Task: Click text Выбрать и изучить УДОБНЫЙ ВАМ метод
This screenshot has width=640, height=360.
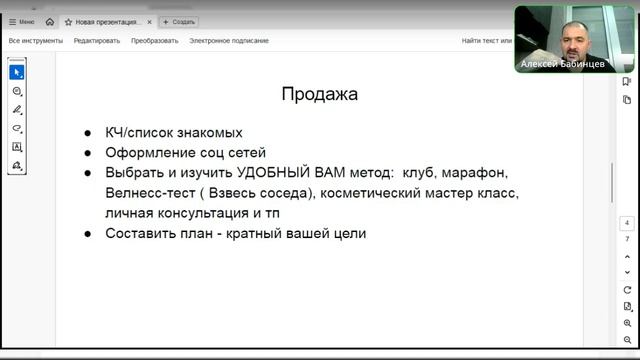Action: [x=248, y=173]
